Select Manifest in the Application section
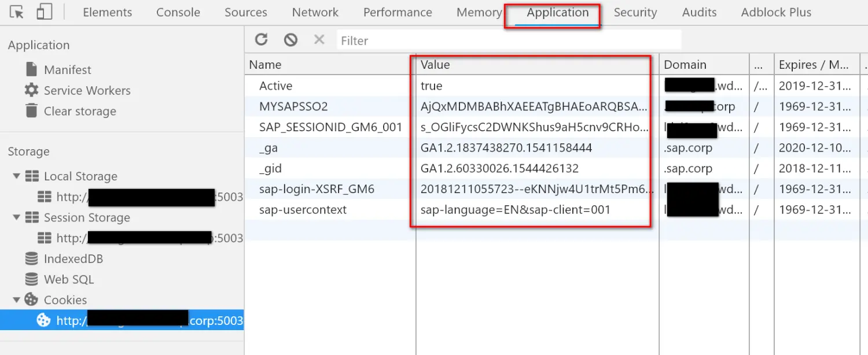Image resolution: width=868 pixels, height=355 pixels. tap(68, 69)
